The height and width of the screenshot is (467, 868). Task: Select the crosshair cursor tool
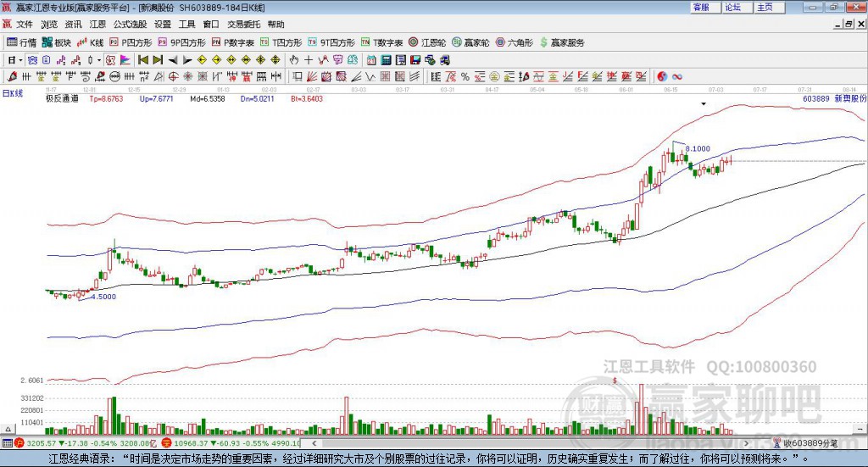[309, 60]
